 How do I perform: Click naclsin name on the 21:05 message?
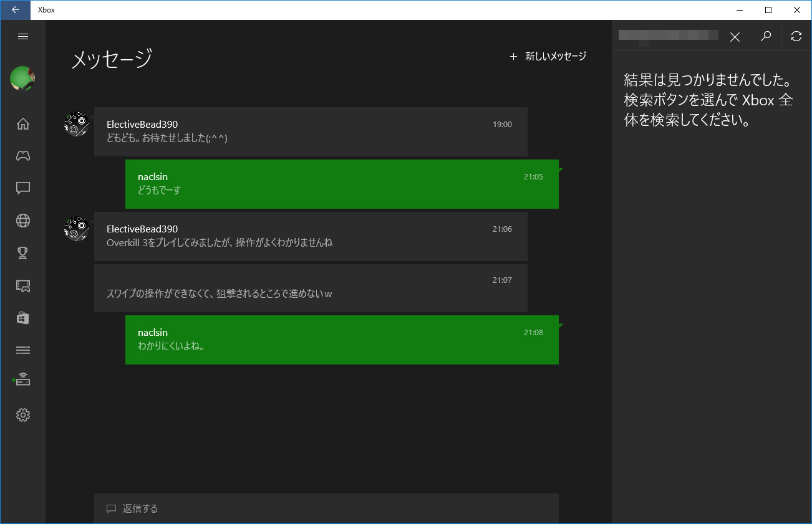pyautogui.click(x=153, y=176)
